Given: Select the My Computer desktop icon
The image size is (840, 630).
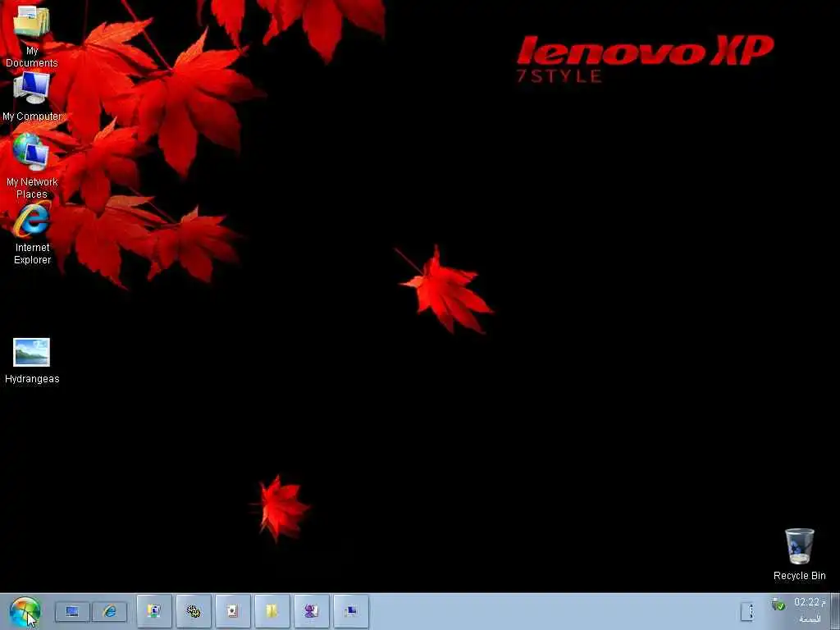Looking at the screenshot, I should (32, 97).
